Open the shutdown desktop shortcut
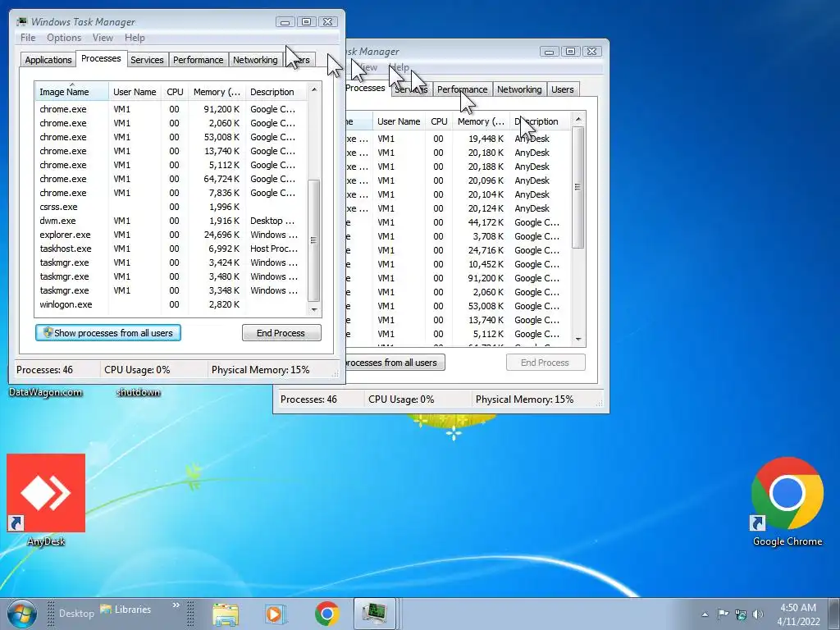The height and width of the screenshot is (630, 840). [x=138, y=392]
